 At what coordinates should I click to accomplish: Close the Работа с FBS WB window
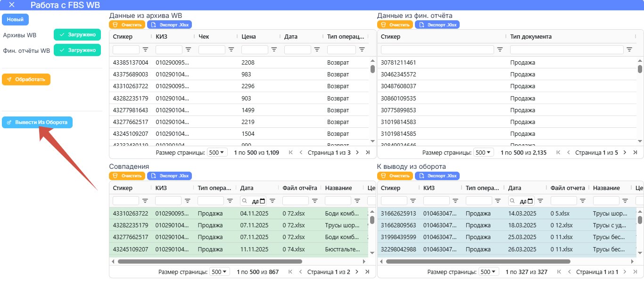[12, 5]
